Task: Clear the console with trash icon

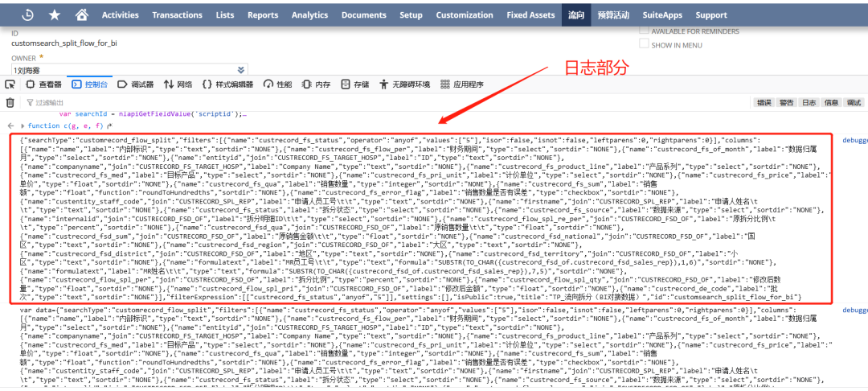Action: coord(10,102)
